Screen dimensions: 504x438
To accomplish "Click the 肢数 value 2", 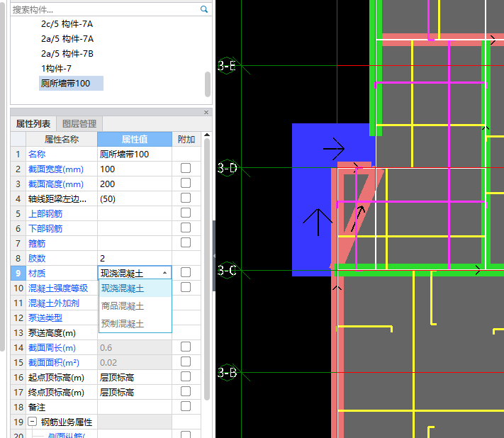I will click(x=135, y=259).
